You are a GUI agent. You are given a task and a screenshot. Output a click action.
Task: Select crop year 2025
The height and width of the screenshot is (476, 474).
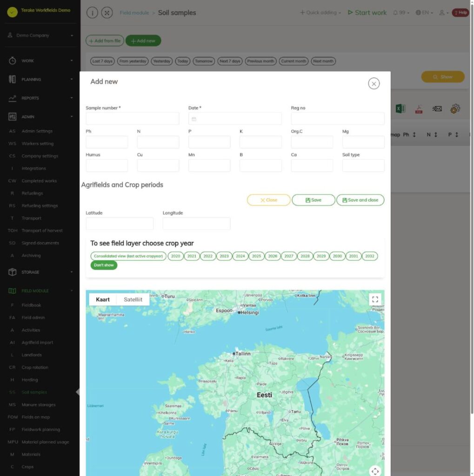coord(256,256)
